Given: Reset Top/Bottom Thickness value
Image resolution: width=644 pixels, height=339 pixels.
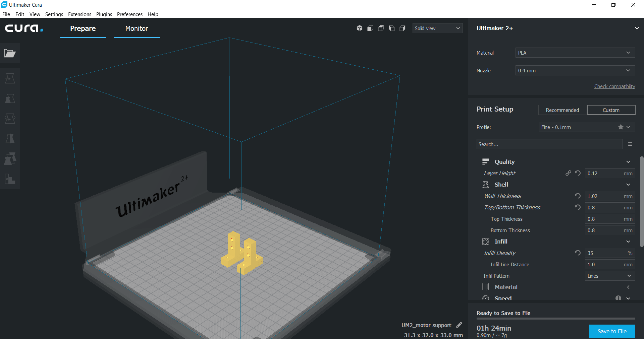Looking at the screenshot, I should 578,207.
